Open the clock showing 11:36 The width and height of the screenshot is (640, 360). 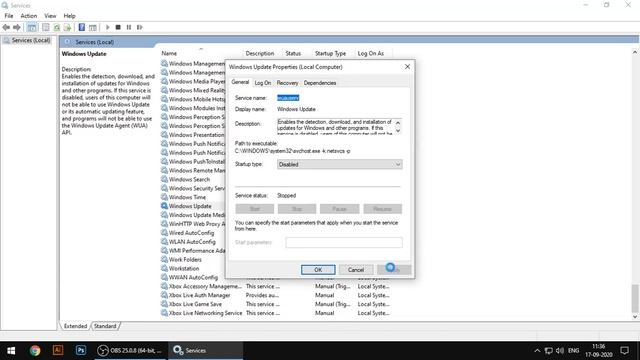(x=599, y=351)
